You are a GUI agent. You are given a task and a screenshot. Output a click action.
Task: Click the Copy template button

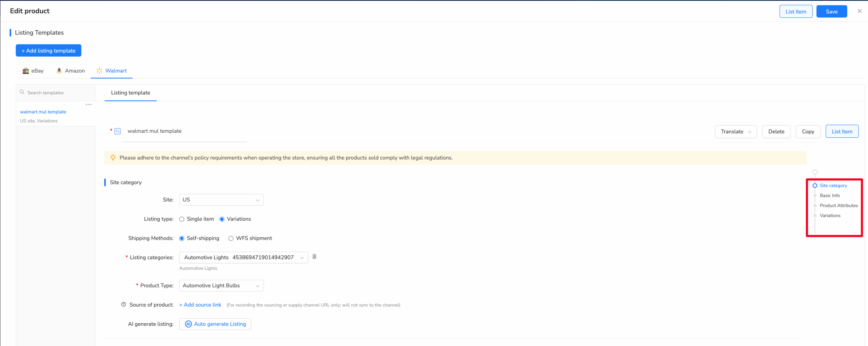pos(808,132)
